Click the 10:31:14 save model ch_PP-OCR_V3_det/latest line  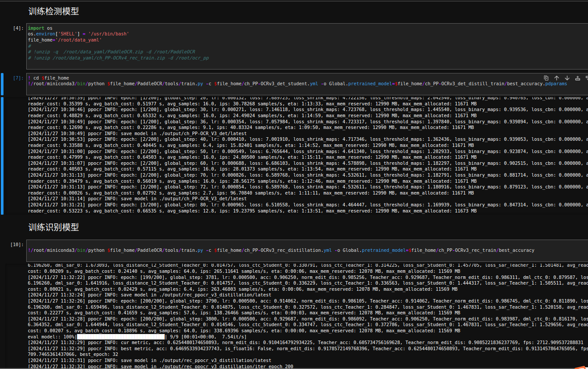pos(137,198)
